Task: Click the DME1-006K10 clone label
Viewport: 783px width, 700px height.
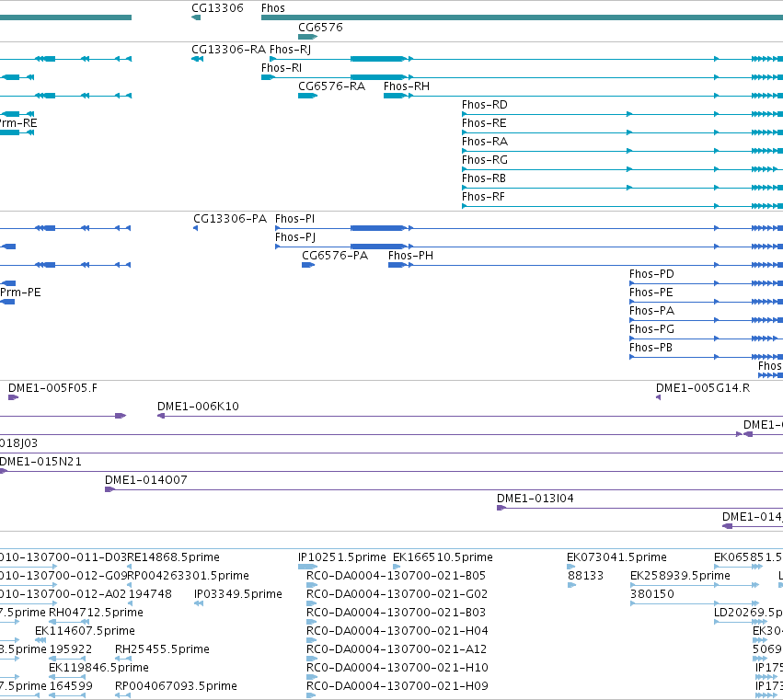Action: point(198,407)
